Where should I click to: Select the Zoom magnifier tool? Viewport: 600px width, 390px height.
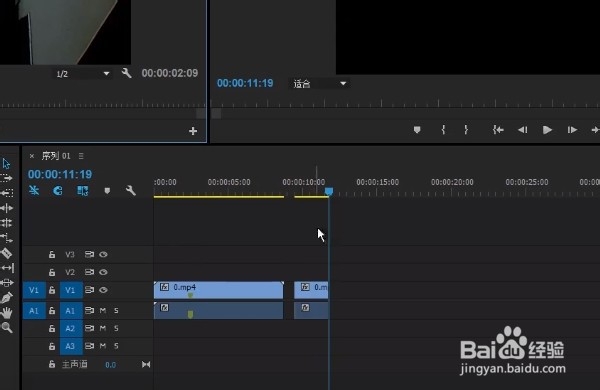pos(7,328)
